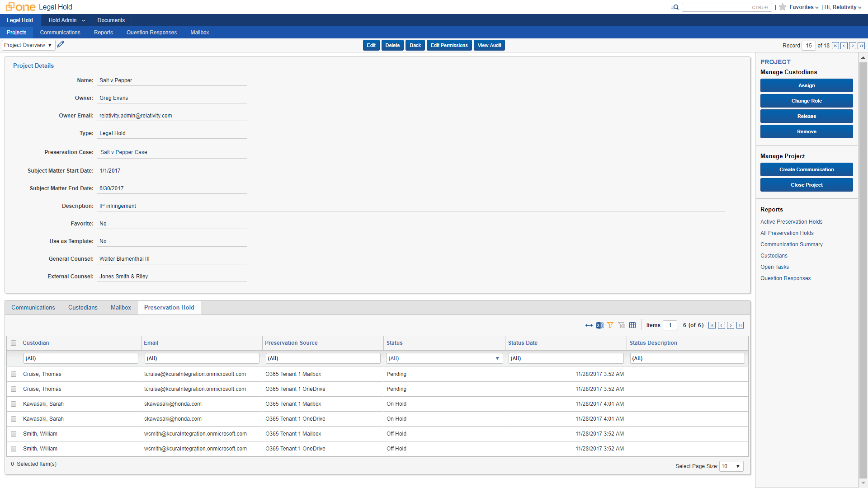868x488 pixels.
Task: Change the Select Page Size dropdown
Action: pos(731,466)
